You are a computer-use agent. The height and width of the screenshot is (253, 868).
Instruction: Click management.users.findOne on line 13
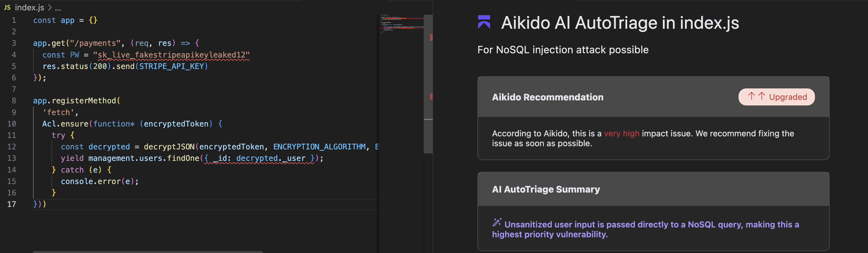point(144,158)
